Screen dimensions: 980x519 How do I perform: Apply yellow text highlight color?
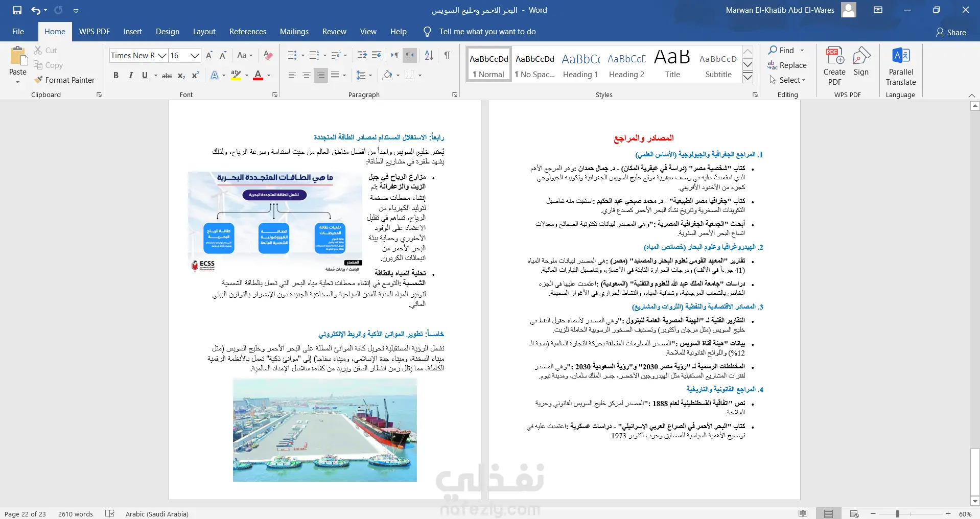point(236,75)
